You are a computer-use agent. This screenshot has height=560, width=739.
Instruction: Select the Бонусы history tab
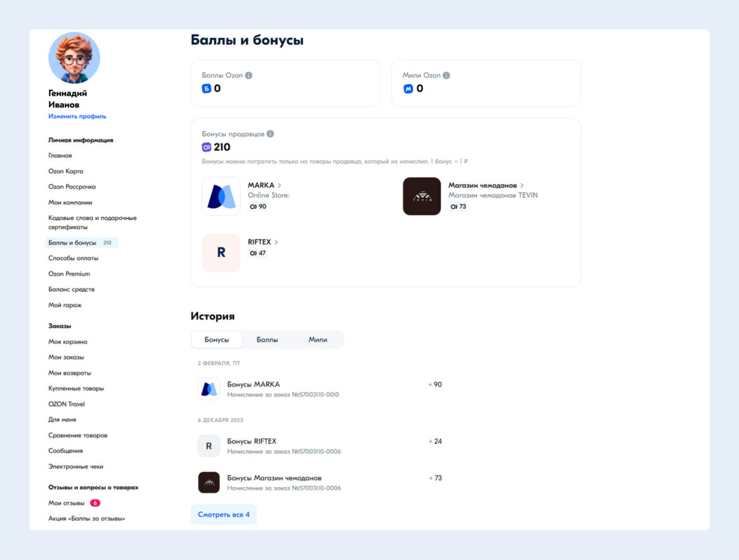tap(217, 339)
